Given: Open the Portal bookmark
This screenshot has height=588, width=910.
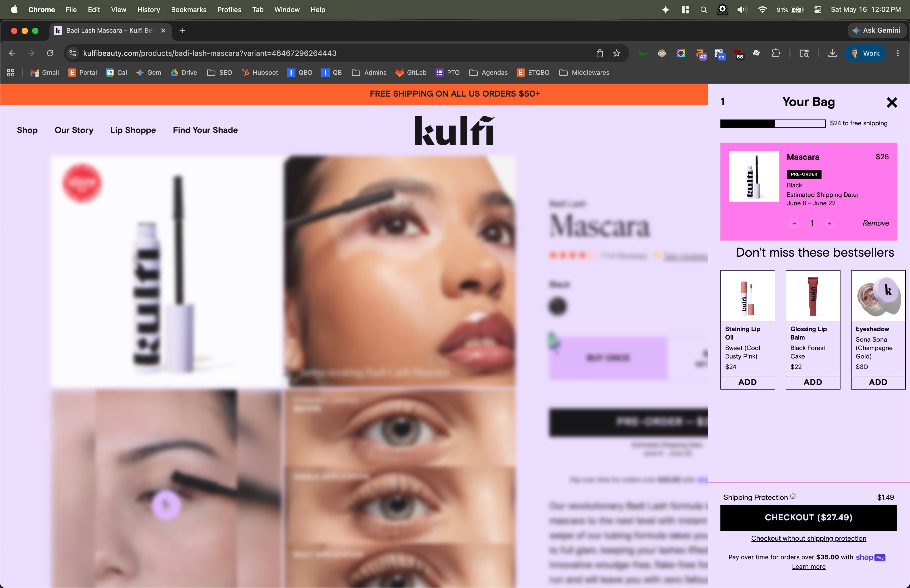Looking at the screenshot, I should point(82,73).
